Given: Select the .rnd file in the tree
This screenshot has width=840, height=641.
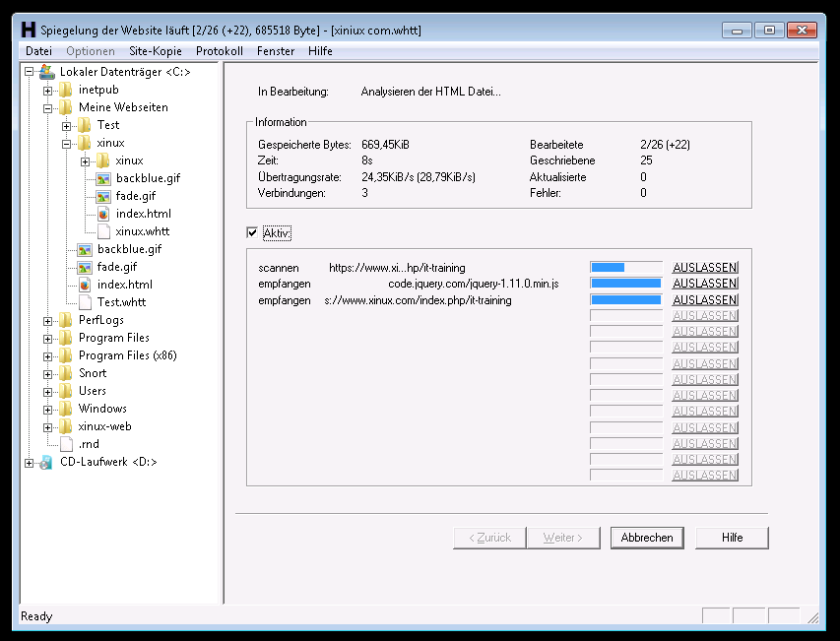Looking at the screenshot, I should [88, 444].
